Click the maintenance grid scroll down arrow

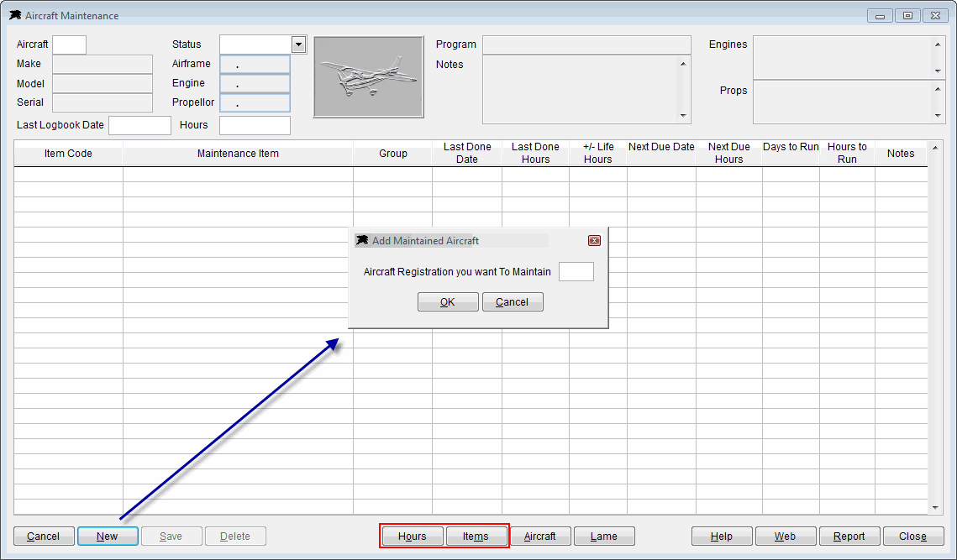click(935, 508)
